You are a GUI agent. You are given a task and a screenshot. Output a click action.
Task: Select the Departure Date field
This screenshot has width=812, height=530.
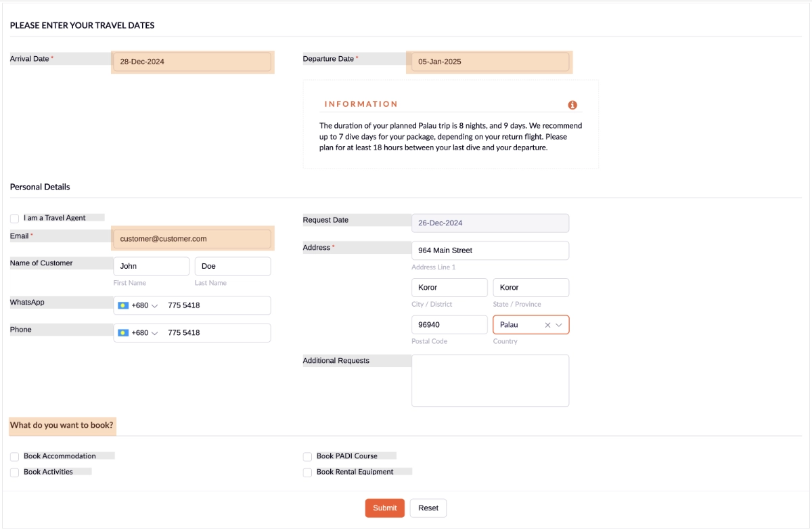(489, 62)
